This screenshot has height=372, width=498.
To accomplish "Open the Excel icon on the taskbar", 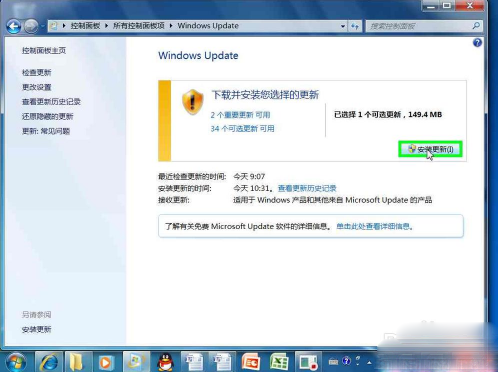I will pos(279,362).
